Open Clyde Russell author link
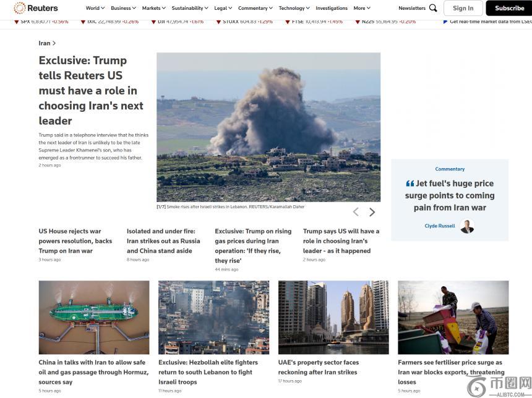This screenshot has height=398, width=532. [440, 226]
